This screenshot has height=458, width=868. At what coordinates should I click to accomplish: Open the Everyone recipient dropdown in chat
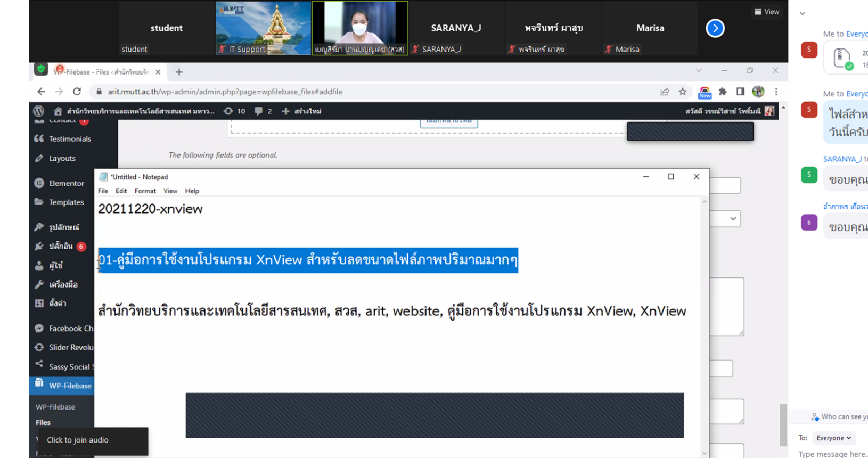pyautogui.click(x=833, y=438)
